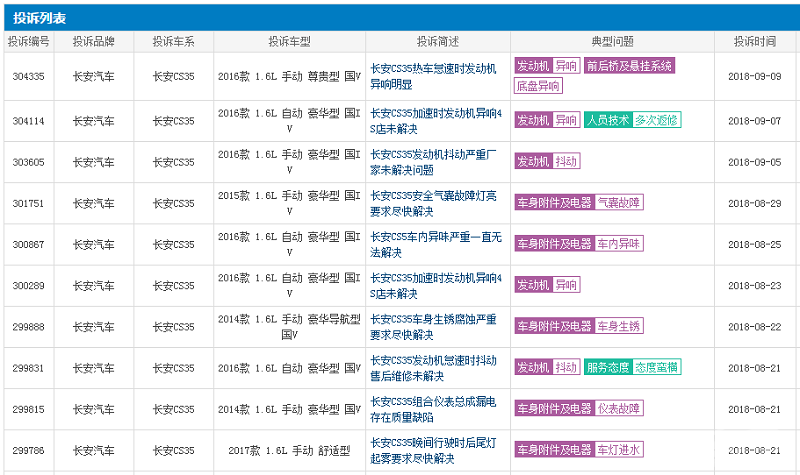Screen dimensions: 800x475
Task: Select complaint number 299786
Action: (x=29, y=451)
